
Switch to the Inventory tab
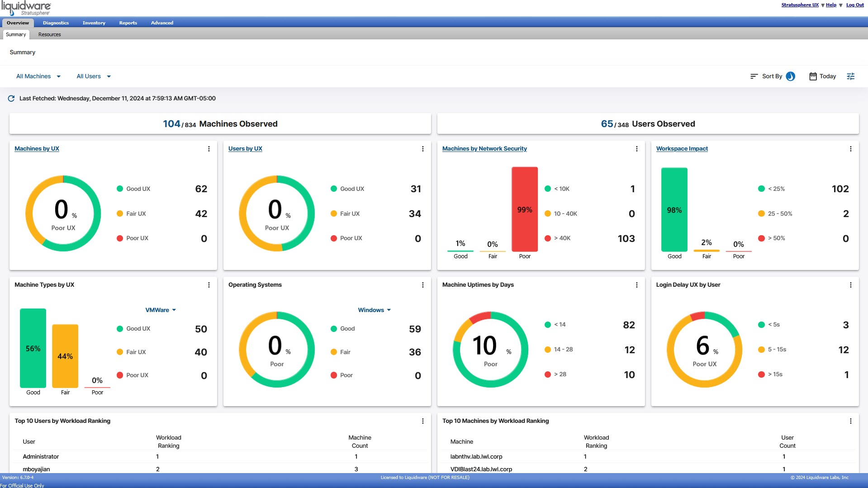(x=94, y=23)
